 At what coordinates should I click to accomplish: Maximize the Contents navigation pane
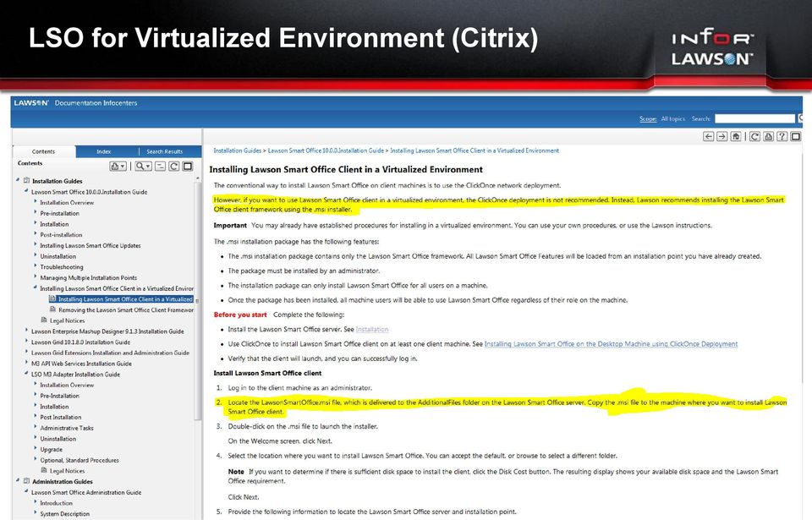188,167
